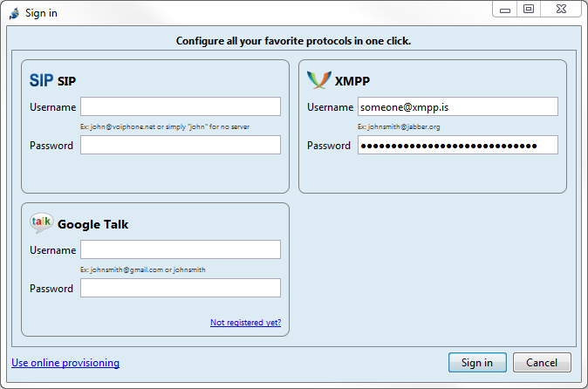
Task: Click the Google Talk section title
Action: 92,224
